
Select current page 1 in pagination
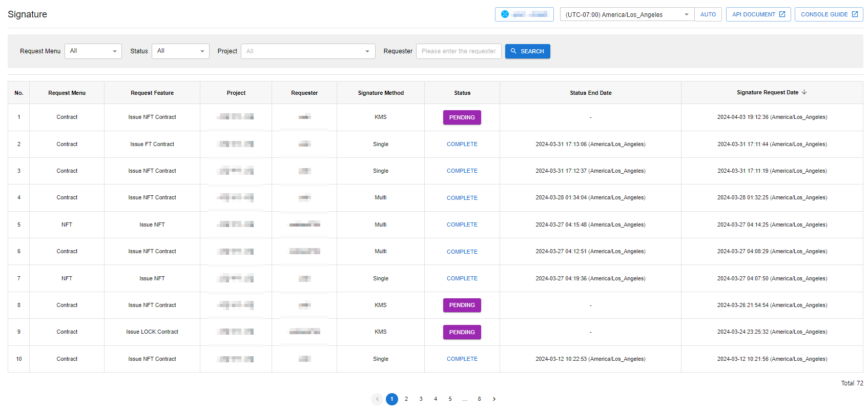pyautogui.click(x=392, y=399)
